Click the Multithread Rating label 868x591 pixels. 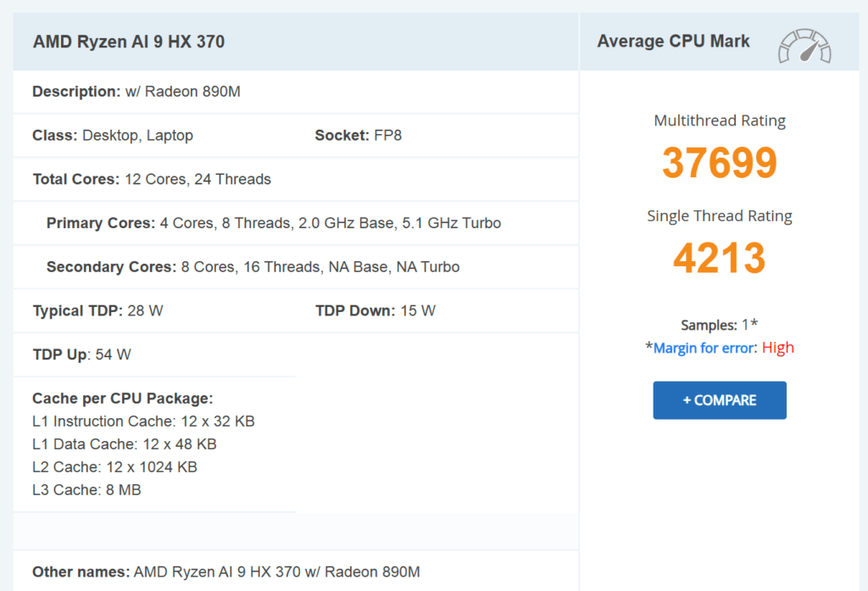click(x=720, y=120)
